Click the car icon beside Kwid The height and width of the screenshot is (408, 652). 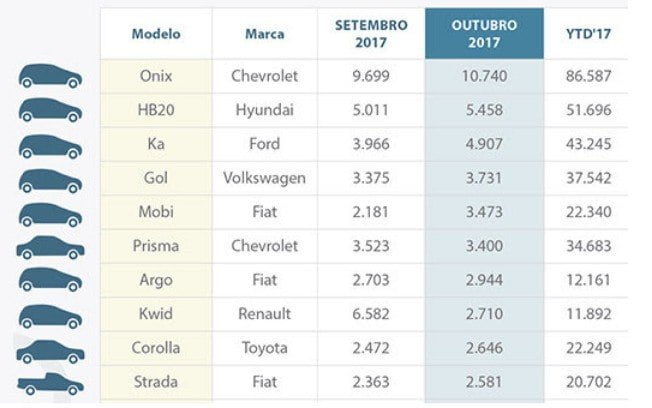[50, 317]
